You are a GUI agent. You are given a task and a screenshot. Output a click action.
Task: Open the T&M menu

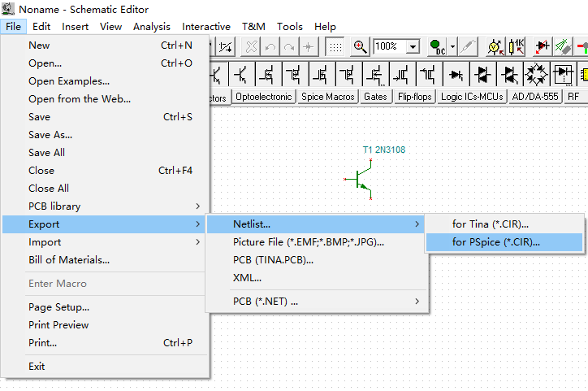[253, 27]
